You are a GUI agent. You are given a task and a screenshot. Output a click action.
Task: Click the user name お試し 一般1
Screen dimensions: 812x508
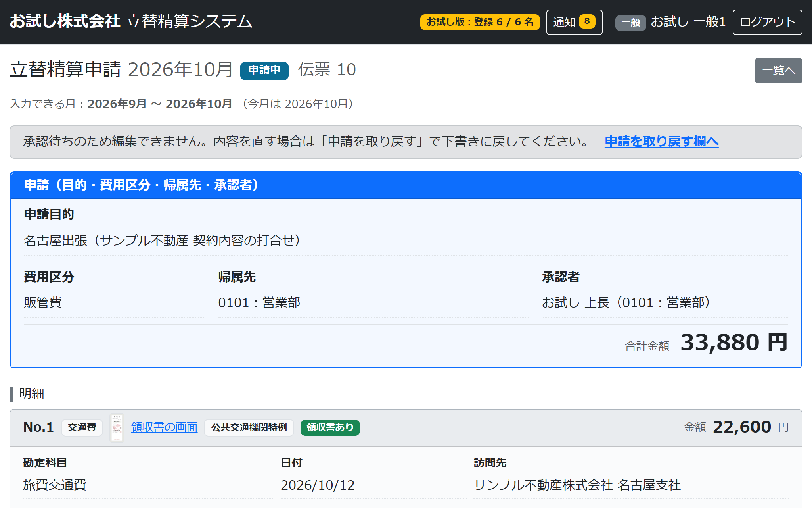688,22
